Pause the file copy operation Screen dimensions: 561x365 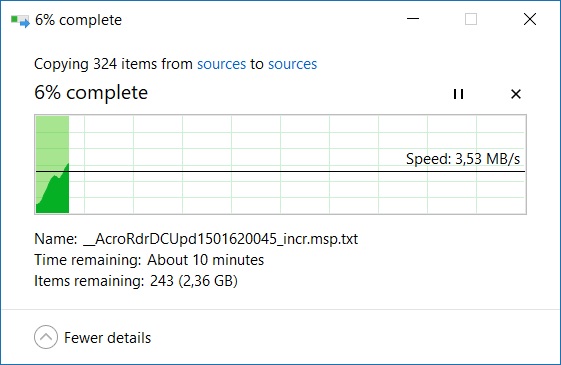click(458, 94)
